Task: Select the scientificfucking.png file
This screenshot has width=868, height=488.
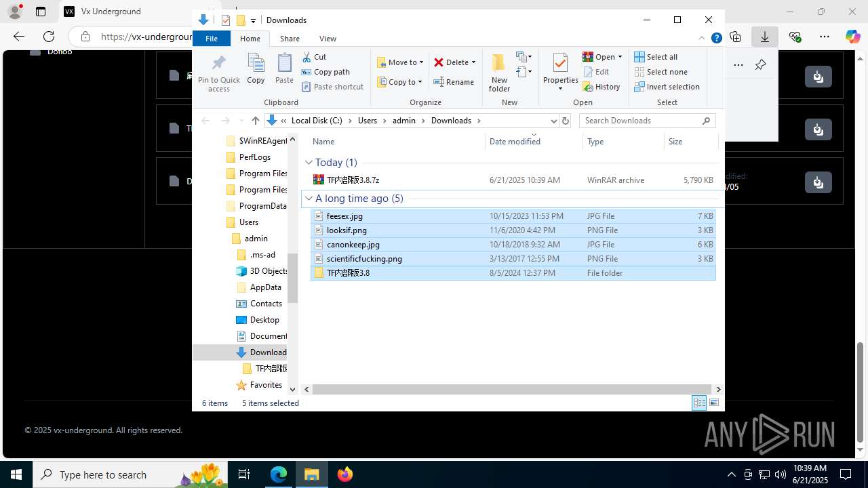Action: click(513, 259)
